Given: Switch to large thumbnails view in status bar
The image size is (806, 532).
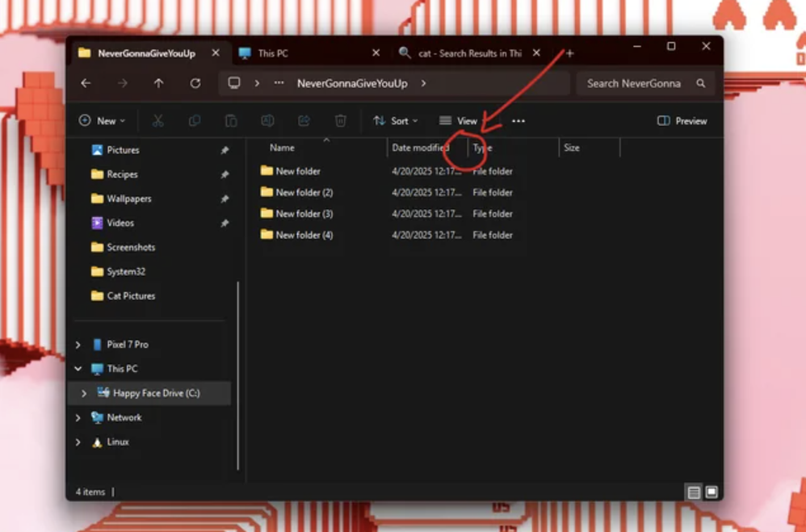Looking at the screenshot, I should [x=712, y=492].
